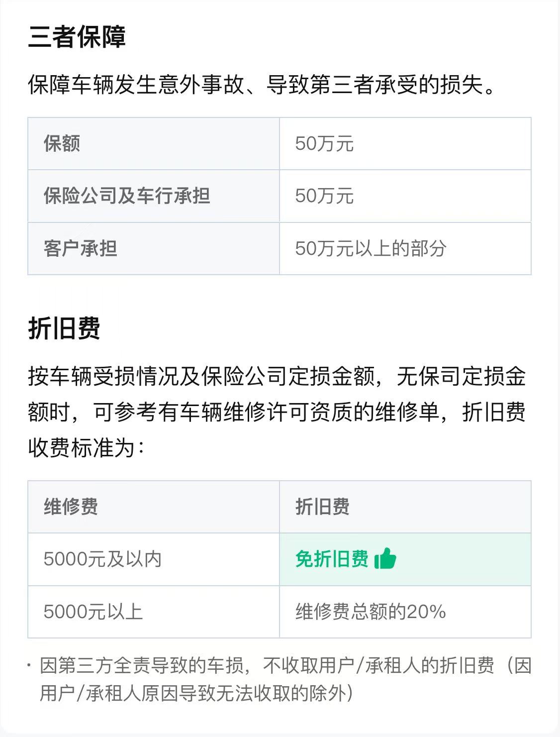Click the footnote about 第三方全责 车损

[x=285, y=679]
